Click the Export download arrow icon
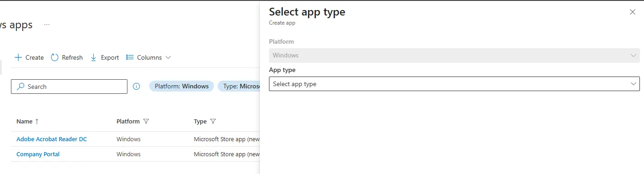Image resolution: width=644 pixels, height=174 pixels. (94, 57)
